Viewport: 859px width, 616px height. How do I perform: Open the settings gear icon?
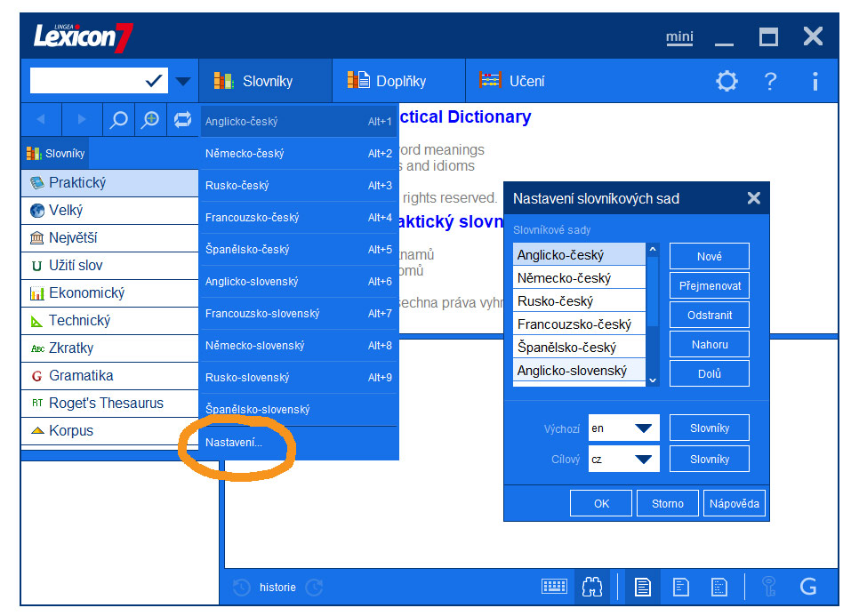click(x=727, y=81)
